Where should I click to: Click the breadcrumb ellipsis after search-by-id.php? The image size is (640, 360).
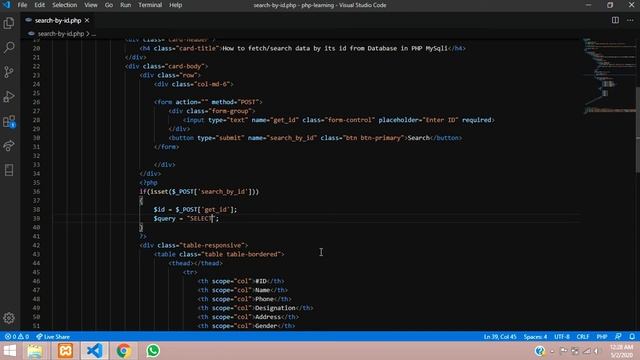coord(94,34)
